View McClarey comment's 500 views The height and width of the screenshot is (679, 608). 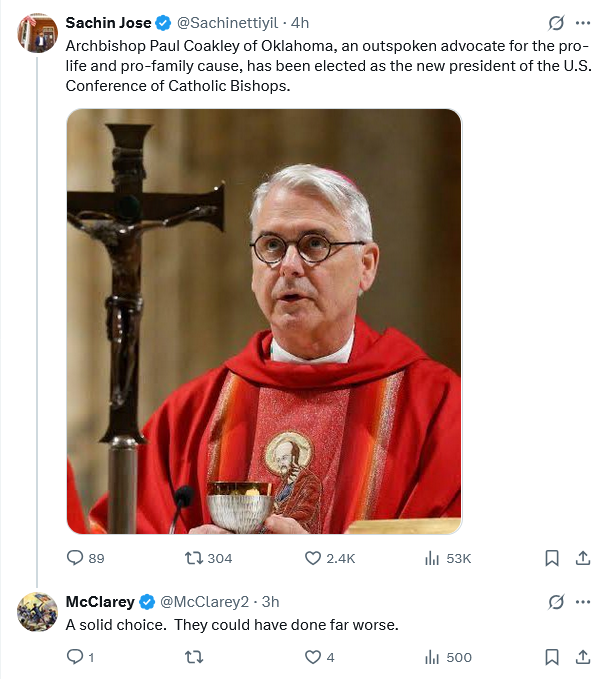433,657
